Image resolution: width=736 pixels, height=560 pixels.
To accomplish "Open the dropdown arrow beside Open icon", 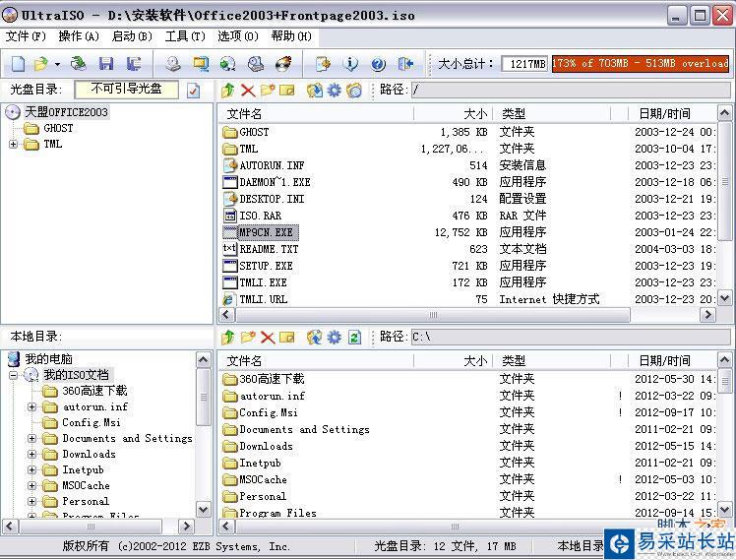I will (57, 64).
